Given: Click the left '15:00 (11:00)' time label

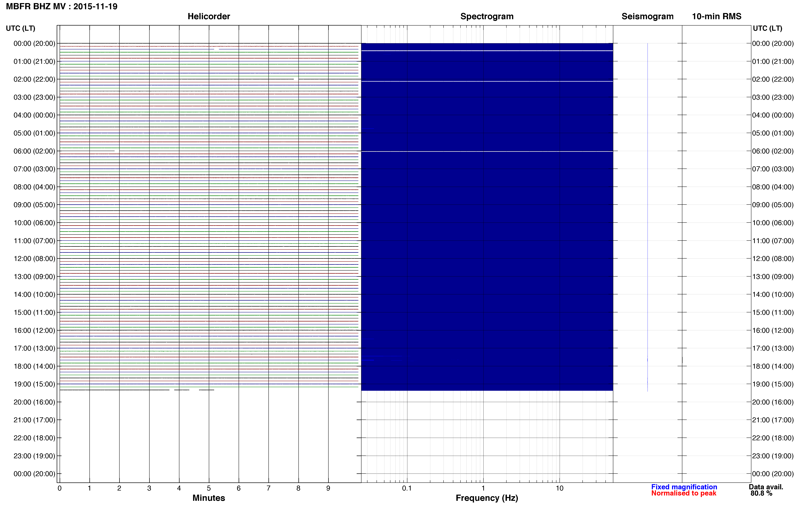Looking at the screenshot, I should click(34, 312).
